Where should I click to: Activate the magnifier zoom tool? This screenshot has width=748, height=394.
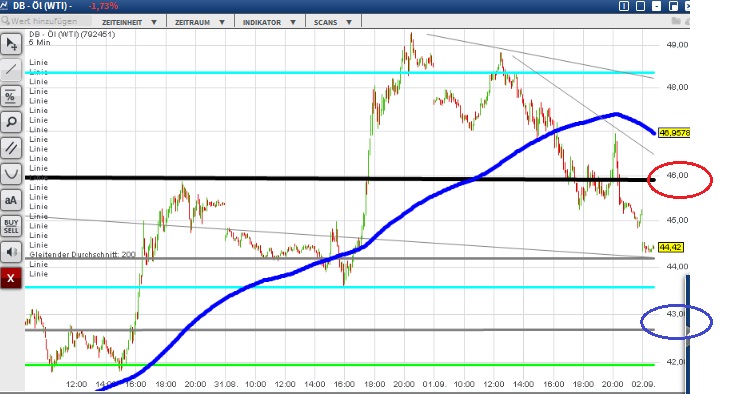pos(11,122)
